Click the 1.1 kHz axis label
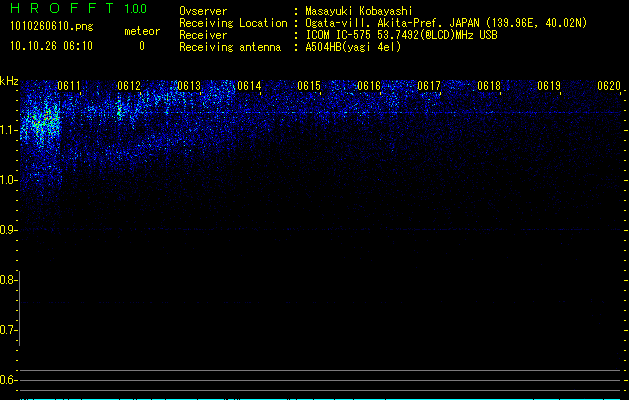 pos(8,130)
